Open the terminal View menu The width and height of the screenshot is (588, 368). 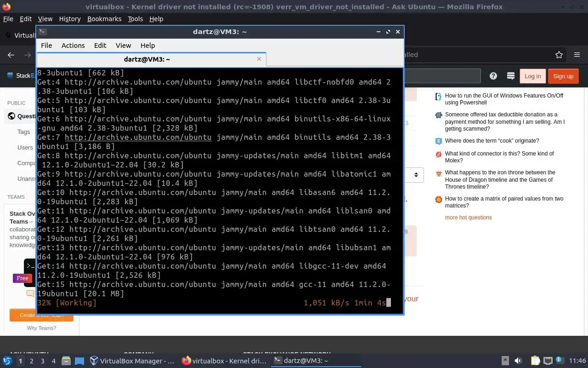[x=123, y=46]
